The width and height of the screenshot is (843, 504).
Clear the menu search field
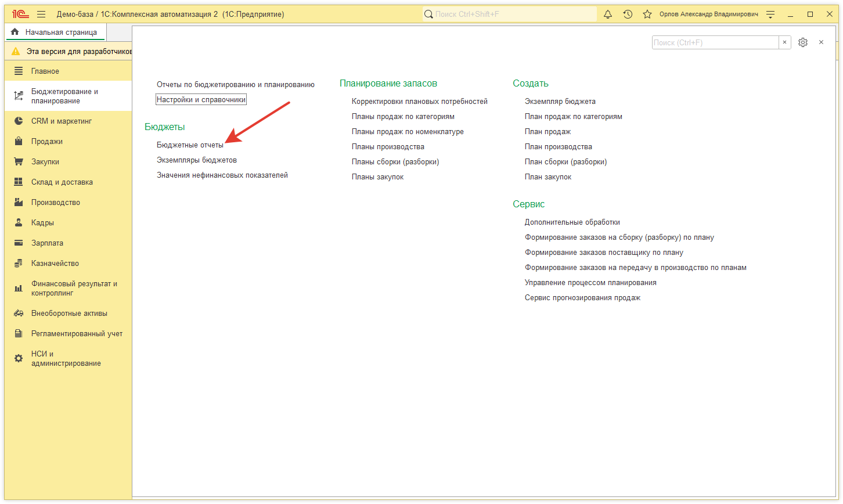[x=784, y=42]
